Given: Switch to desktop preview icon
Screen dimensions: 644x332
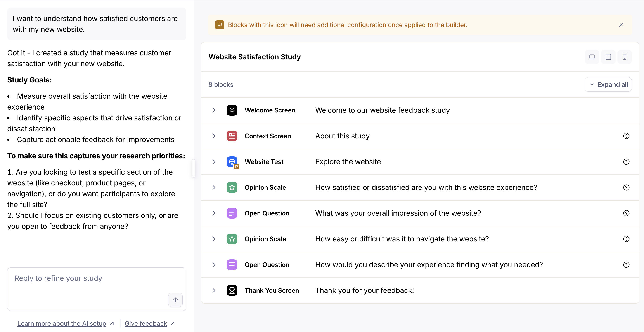Looking at the screenshot, I should 592,57.
